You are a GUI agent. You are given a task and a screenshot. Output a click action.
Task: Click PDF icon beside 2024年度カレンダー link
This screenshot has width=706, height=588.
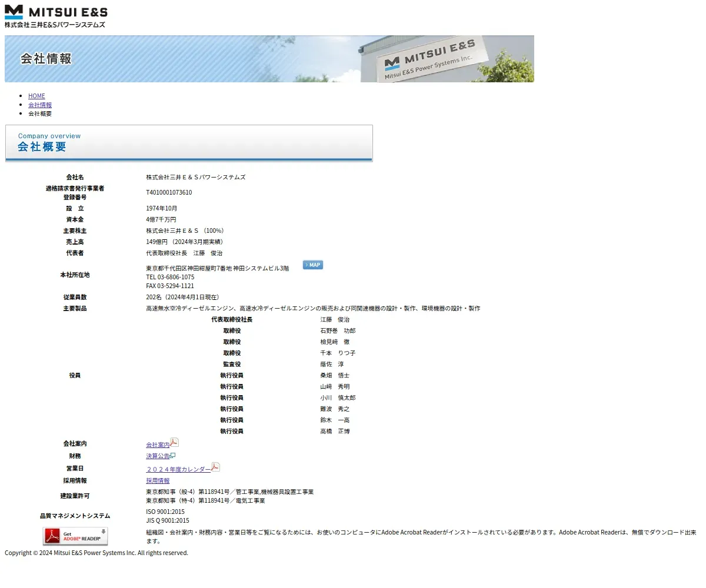(x=215, y=467)
